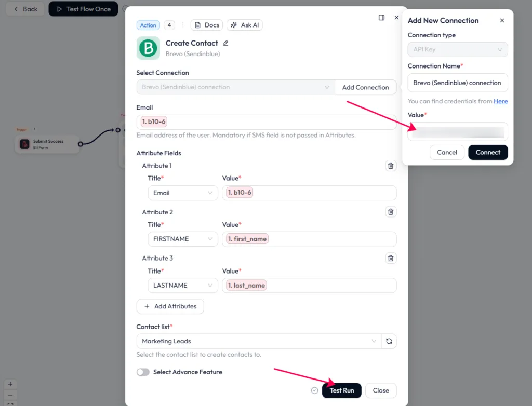Screen dimensions: 532x406
Task: Click the '1. last_name' tag
Action: pyautogui.click(x=246, y=286)
